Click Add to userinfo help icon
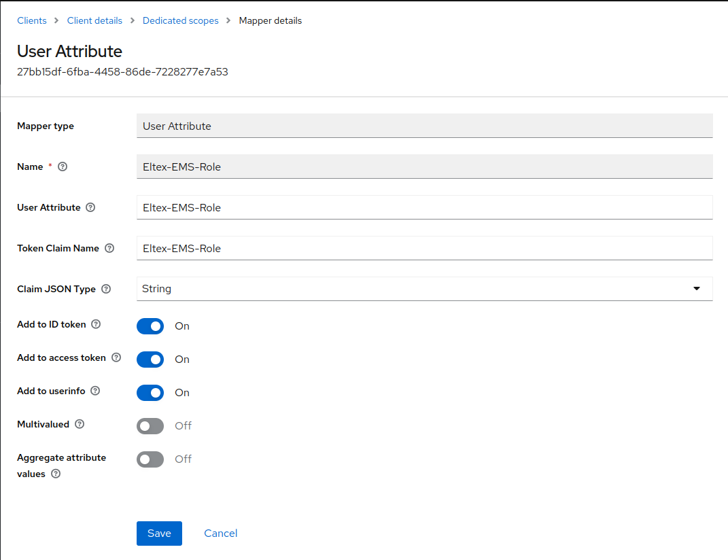This screenshot has width=728, height=560. [95, 391]
